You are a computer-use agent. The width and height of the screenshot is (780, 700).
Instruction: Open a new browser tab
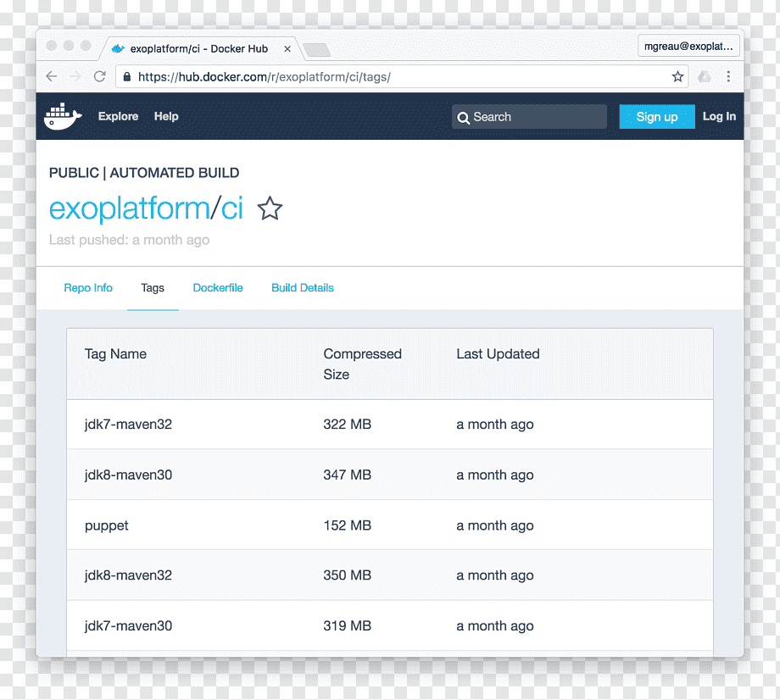pos(316,50)
